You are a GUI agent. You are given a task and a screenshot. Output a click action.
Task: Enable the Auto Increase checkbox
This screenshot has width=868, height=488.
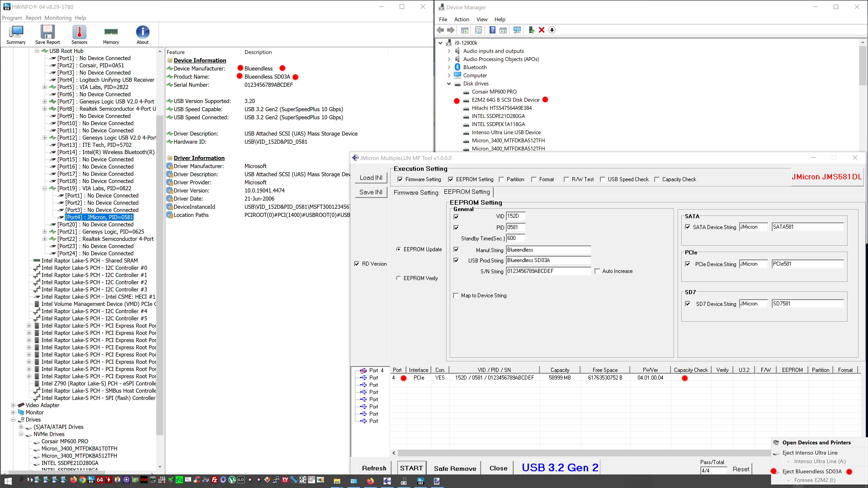click(x=597, y=271)
